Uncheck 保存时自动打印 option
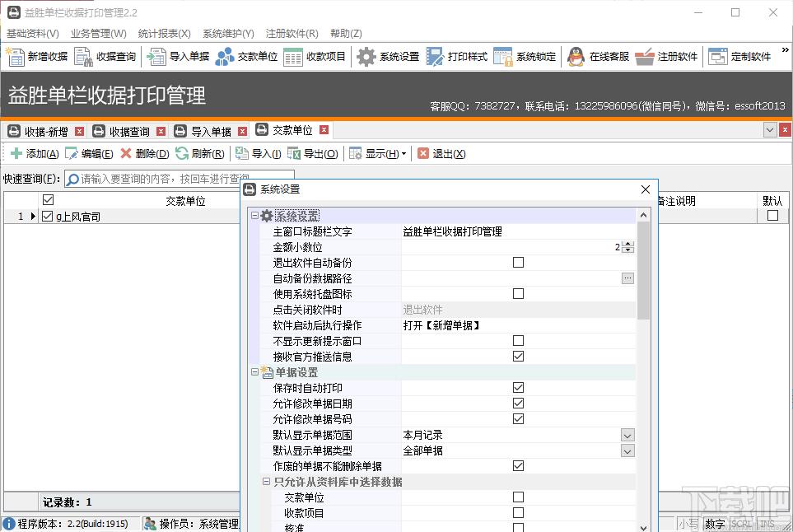Image resolution: width=793 pixels, height=532 pixels. pyautogui.click(x=519, y=388)
